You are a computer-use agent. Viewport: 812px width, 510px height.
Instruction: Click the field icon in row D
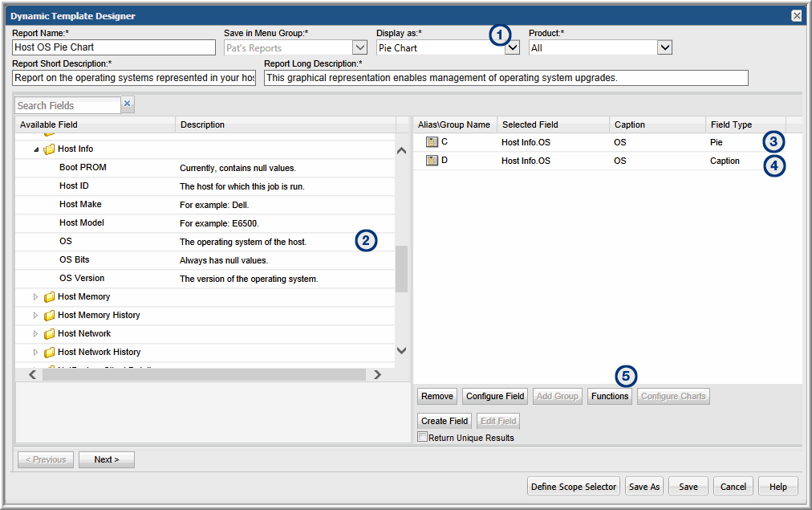[x=432, y=161]
